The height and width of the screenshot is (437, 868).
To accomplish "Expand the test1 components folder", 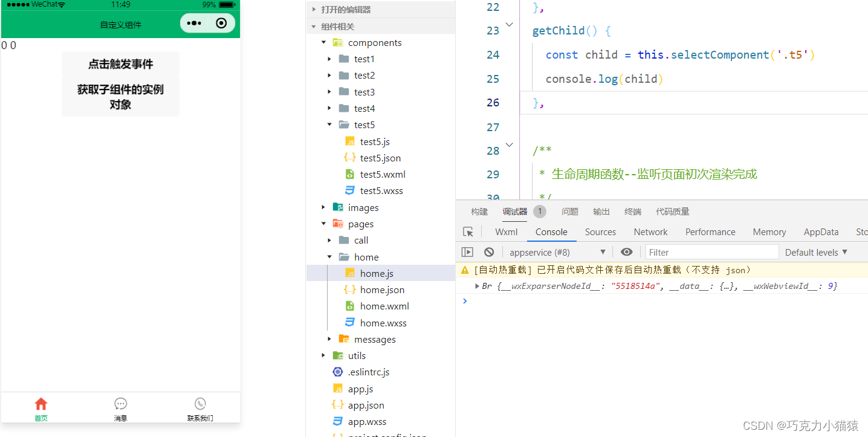I will (329, 59).
